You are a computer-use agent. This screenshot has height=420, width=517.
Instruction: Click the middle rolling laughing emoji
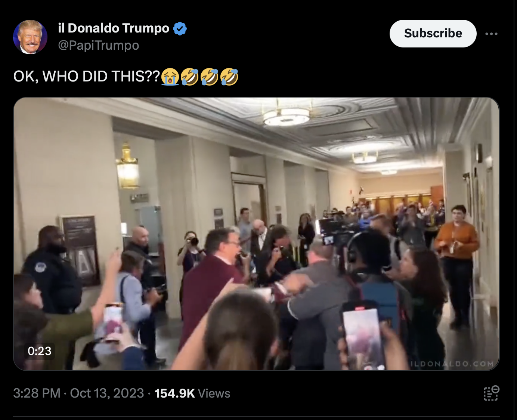click(x=209, y=77)
